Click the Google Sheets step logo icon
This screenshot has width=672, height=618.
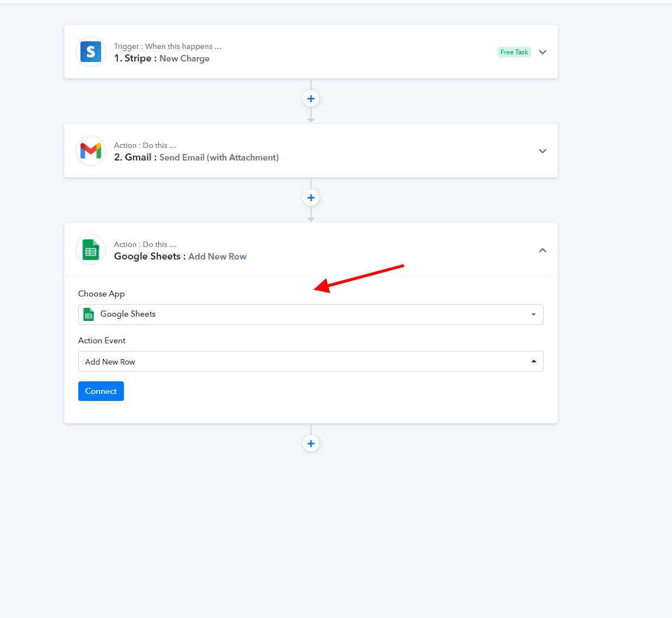(91, 250)
